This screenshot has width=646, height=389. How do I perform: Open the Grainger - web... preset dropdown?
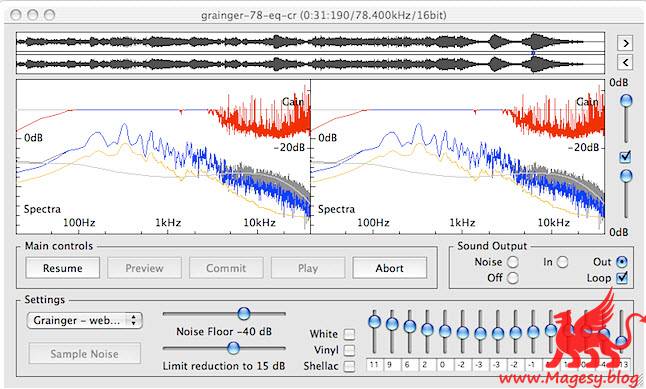(84, 321)
